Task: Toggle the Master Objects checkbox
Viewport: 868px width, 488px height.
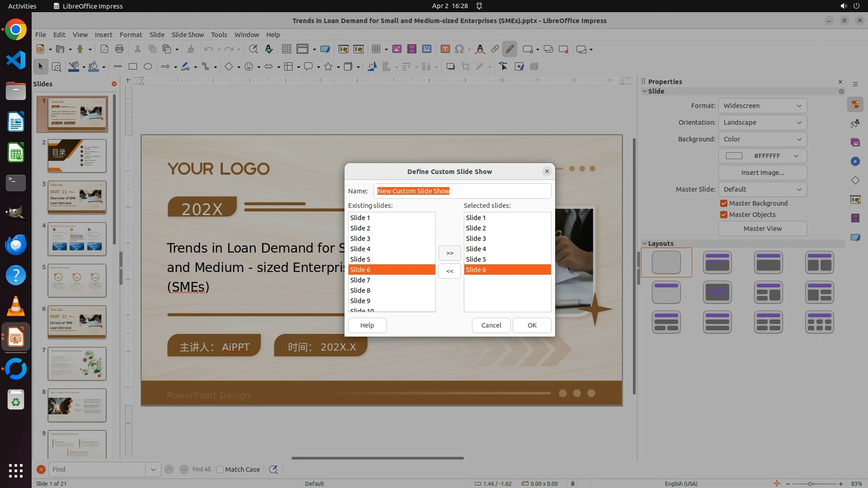Action: pos(724,215)
